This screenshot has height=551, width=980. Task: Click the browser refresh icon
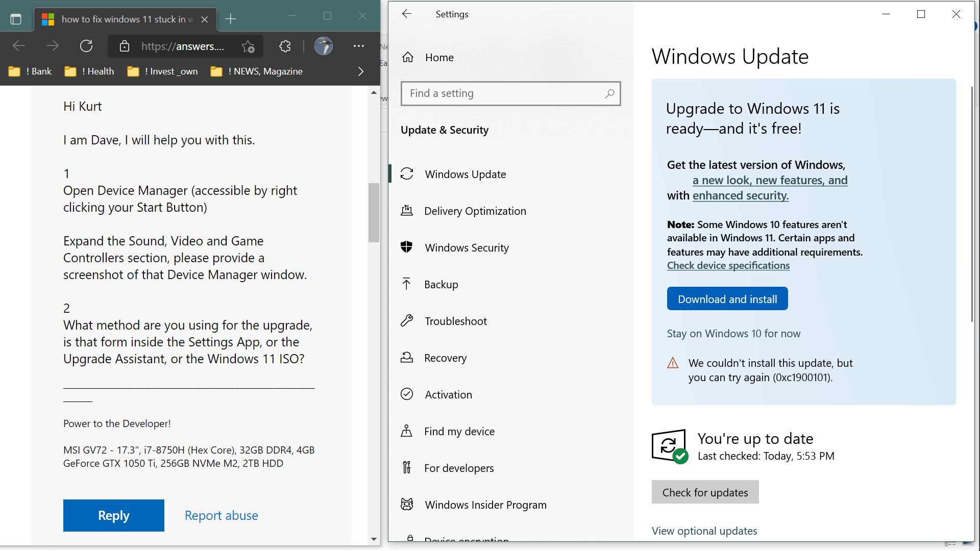[x=86, y=46]
